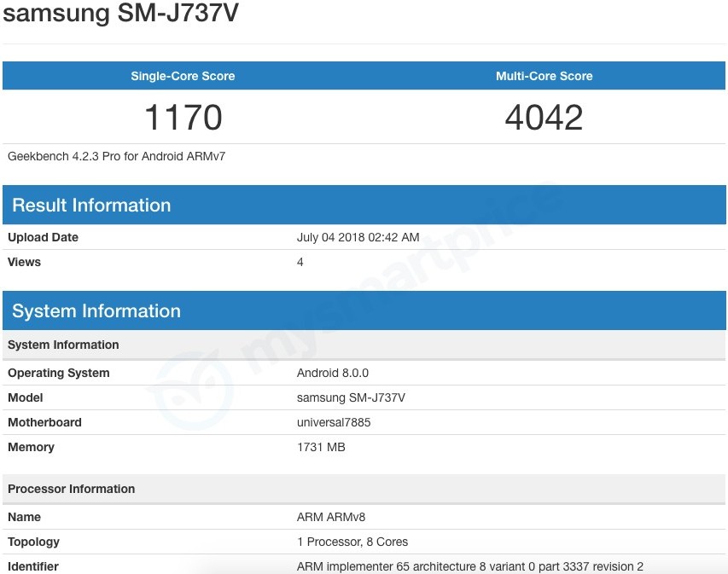The height and width of the screenshot is (574, 728).
Task: Click 'Geekbench 4.2.3 Pro for Android ARMv7' text
Action: (x=117, y=156)
